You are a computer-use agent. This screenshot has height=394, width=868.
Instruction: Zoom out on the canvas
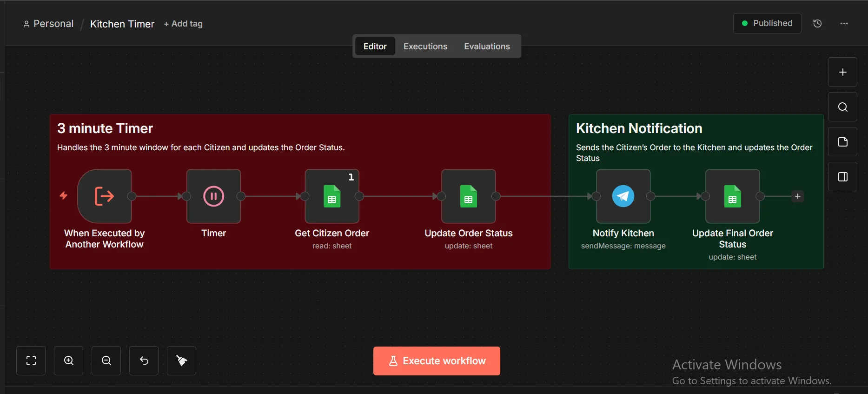[106, 361]
